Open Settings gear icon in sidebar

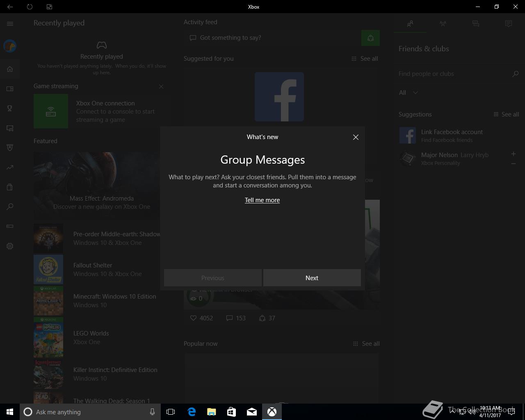coord(10,246)
